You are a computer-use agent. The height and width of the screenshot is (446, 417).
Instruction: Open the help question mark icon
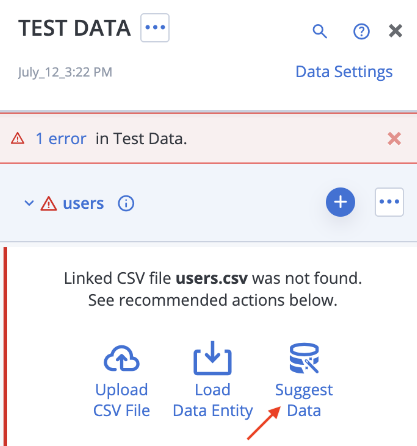pos(361,32)
